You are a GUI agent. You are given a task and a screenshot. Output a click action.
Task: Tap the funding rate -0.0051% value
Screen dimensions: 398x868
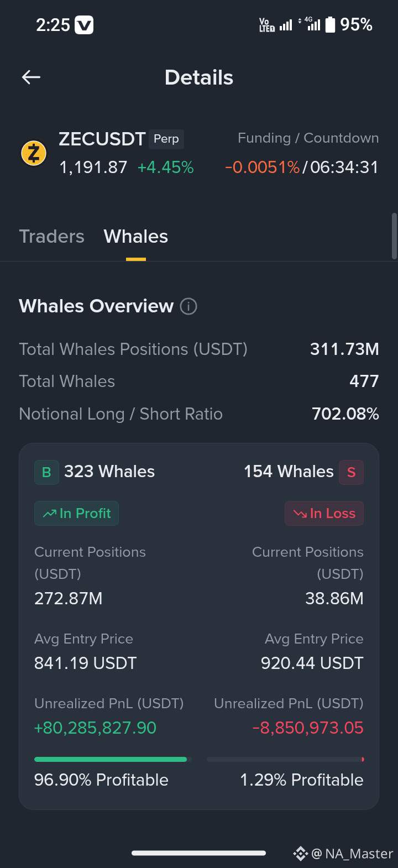[263, 168]
